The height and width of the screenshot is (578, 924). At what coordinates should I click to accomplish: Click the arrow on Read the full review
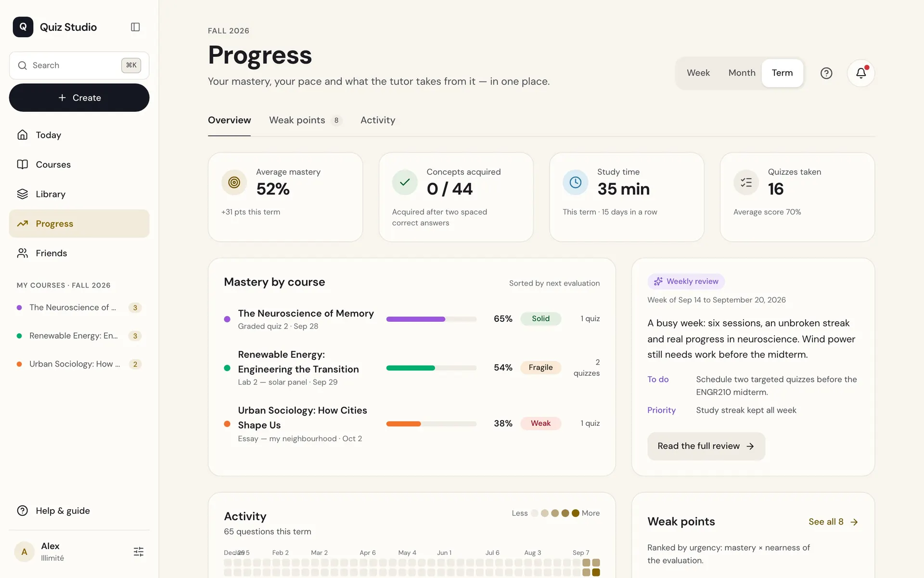pos(750,447)
